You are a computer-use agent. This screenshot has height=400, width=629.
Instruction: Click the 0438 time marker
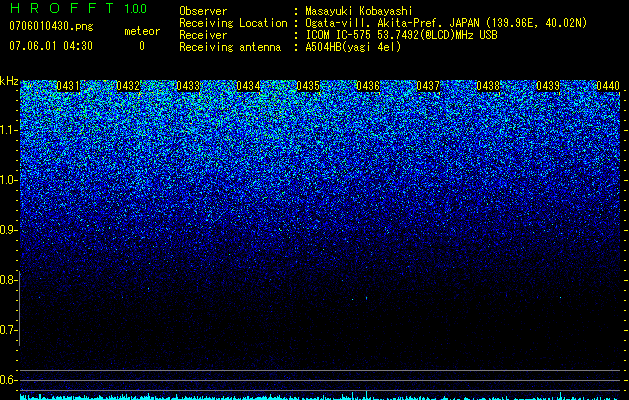click(488, 86)
